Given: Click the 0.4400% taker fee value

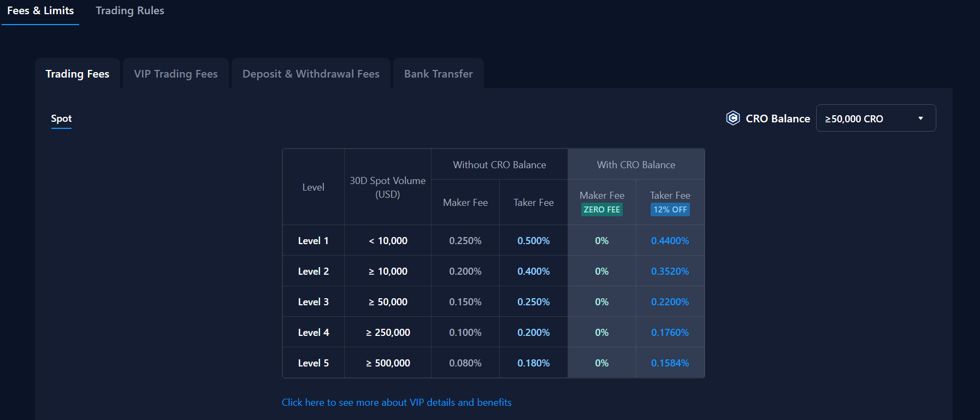Looking at the screenshot, I should click(670, 241).
